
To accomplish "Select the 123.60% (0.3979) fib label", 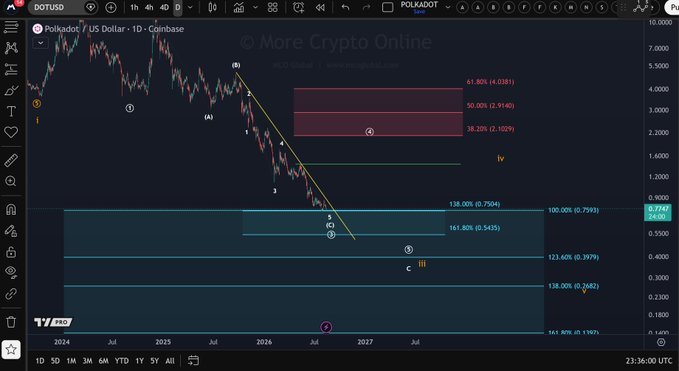I will (573, 257).
